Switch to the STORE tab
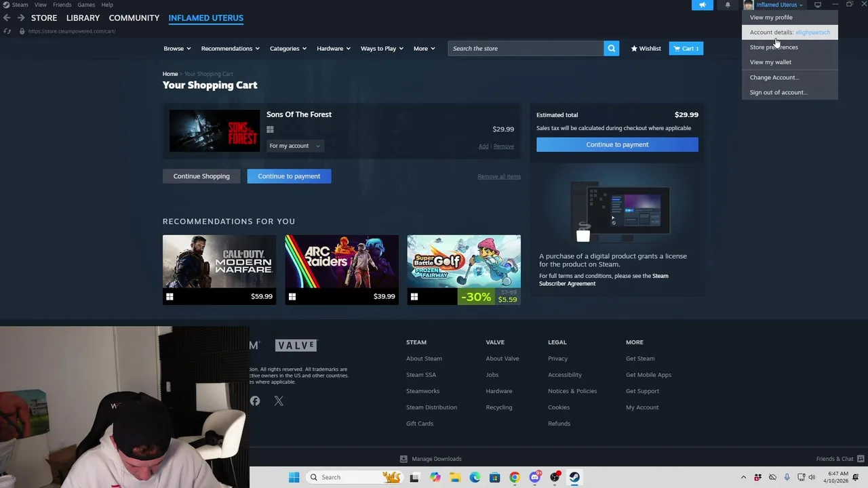 click(x=44, y=18)
